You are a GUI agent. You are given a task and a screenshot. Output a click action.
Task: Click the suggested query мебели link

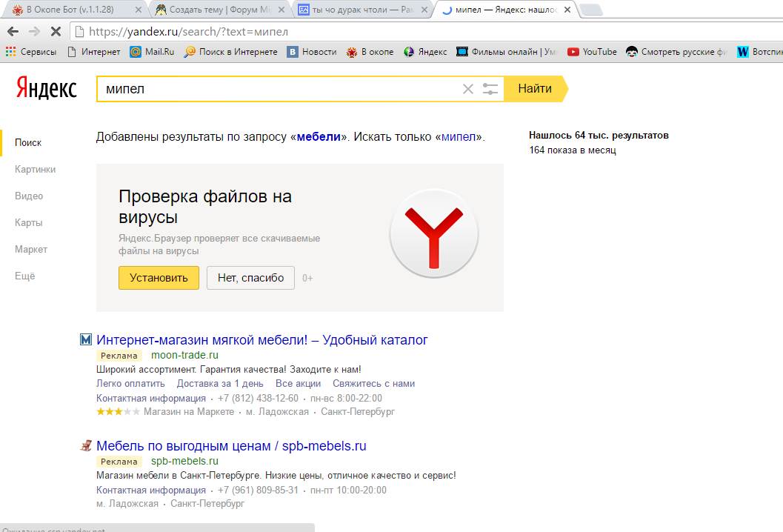click(x=319, y=137)
